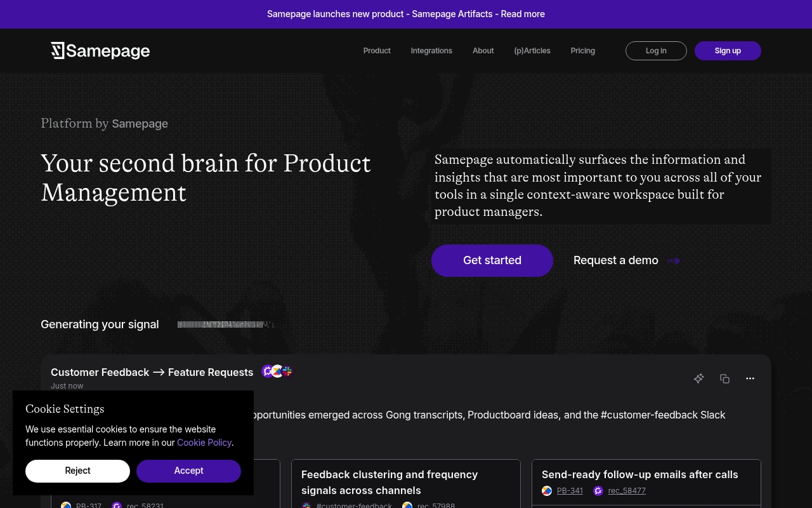The height and width of the screenshot is (508, 812).
Task: Click the Sign up button
Action: pos(728,51)
